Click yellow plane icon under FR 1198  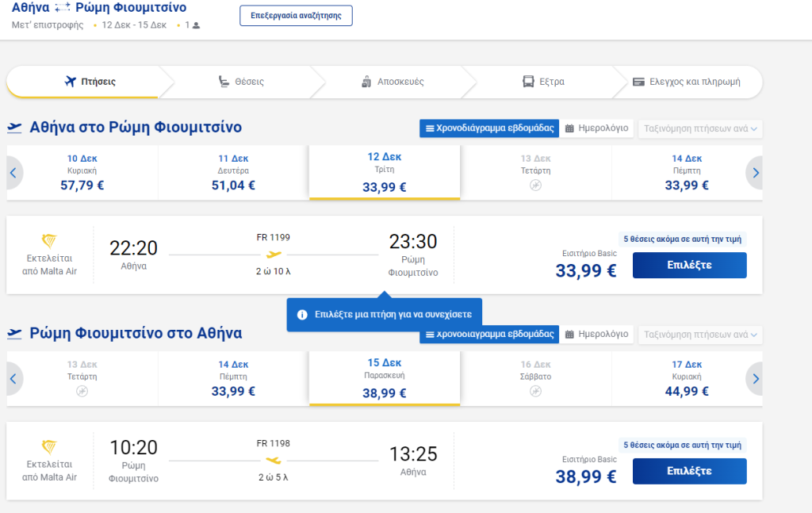[x=274, y=460]
